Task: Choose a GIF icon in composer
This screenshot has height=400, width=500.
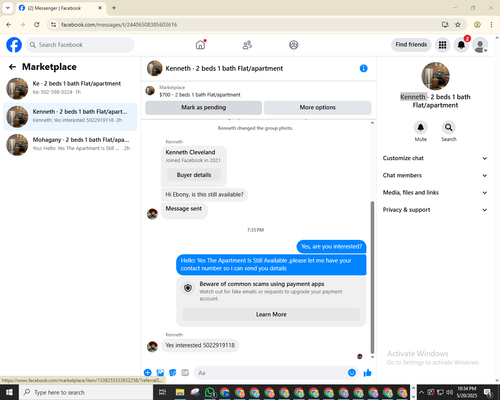Action: tap(185, 373)
